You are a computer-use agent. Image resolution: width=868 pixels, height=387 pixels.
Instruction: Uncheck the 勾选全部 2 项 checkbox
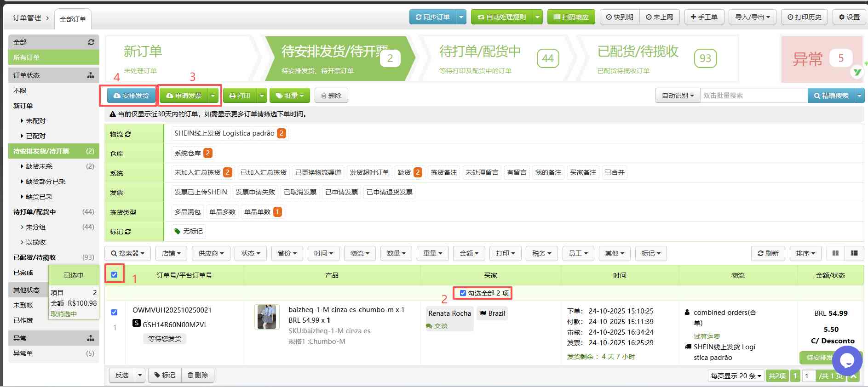click(463, 293)
